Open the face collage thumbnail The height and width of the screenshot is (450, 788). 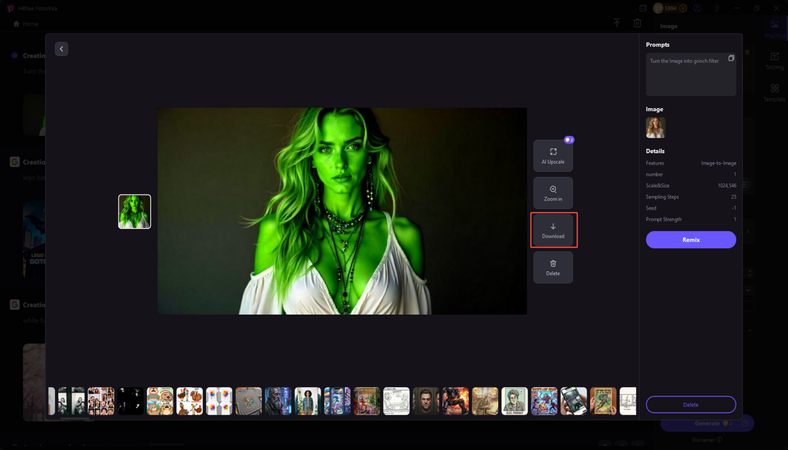[x=101, y=401]
